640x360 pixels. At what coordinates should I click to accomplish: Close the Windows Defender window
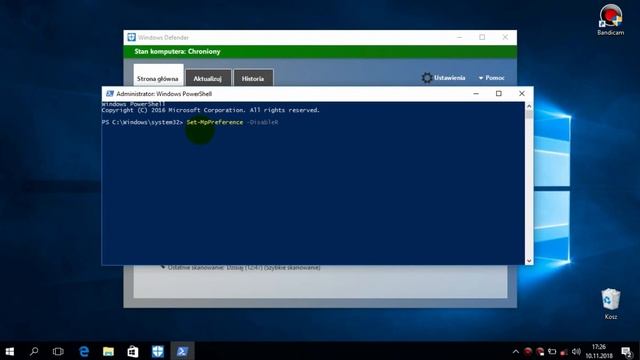[505, 37]
